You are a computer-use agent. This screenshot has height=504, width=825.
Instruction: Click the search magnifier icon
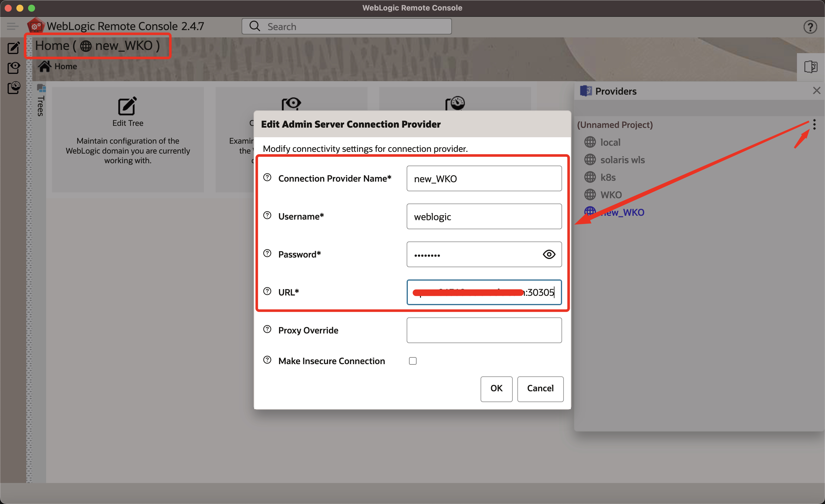255,26
